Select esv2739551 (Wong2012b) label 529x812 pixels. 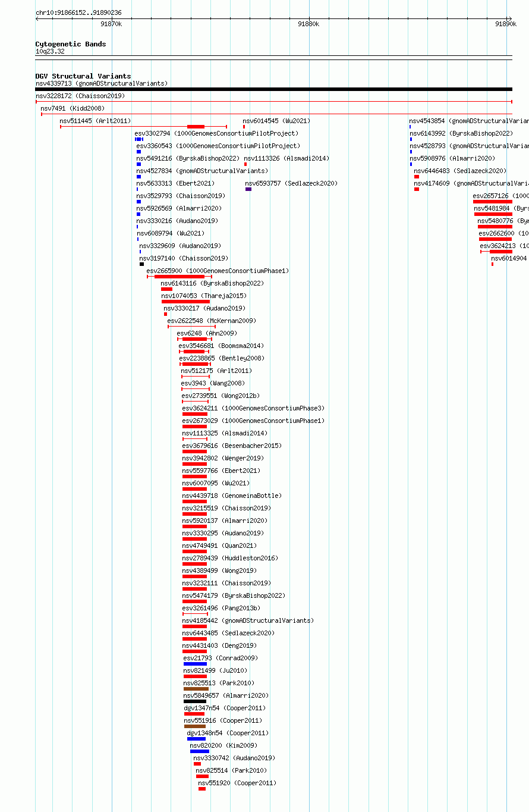pyautogui.click(x=221, y=396)
